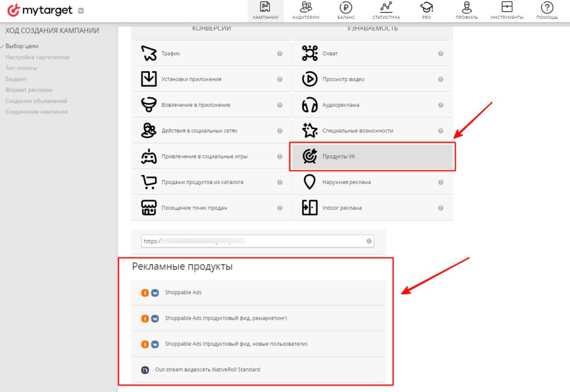Screen dimensions: 570x392
Task: Open the Профиль icon
Action: [x=467, y=7]
